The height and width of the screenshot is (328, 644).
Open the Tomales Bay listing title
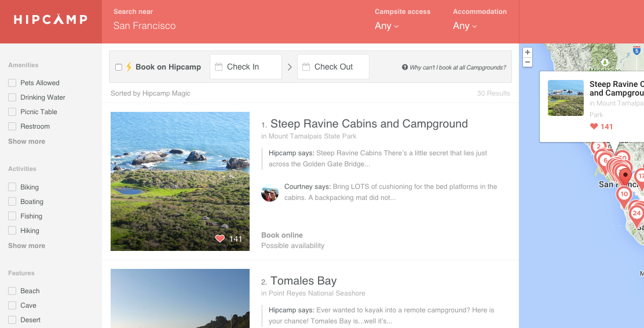pyautogui.click(x=303, y=280)
